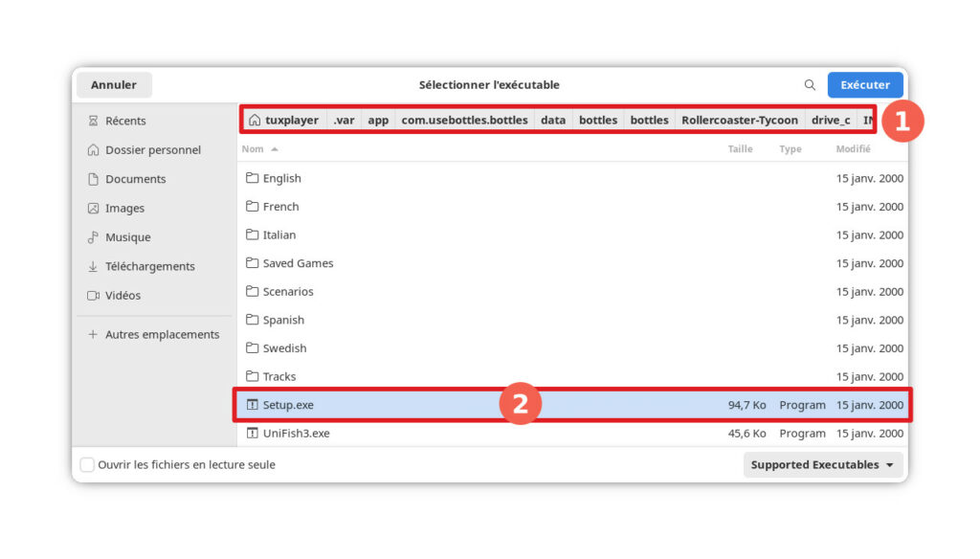Image resolution: width=980 pixels, height=559 pixels.
Task: Select Images in the sidebar
Action: pyautogui.click(x=124, y=209)
